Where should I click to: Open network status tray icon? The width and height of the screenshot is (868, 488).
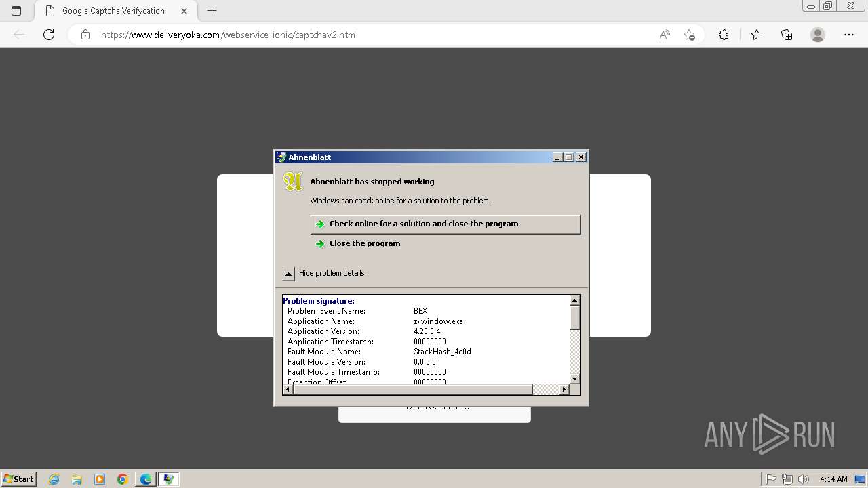tap(787, 479)
